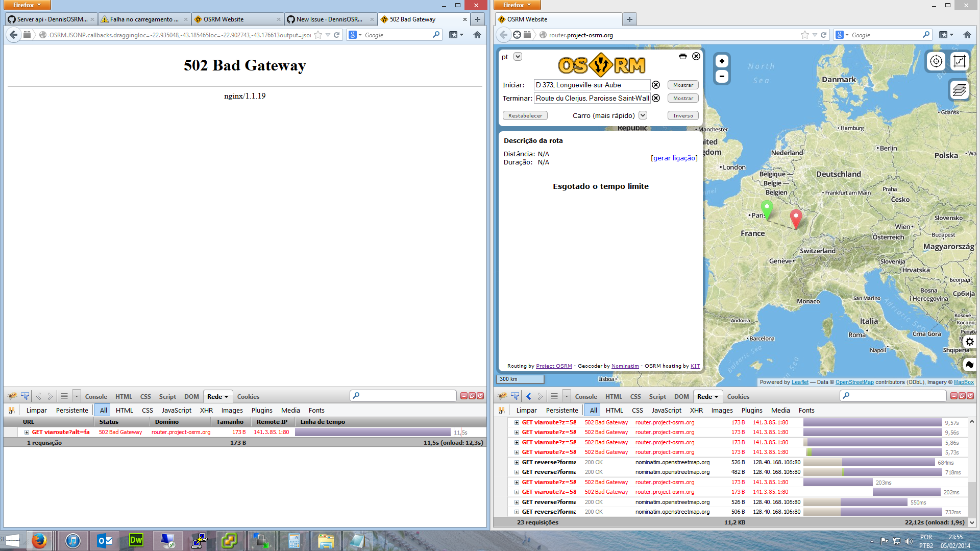Select Media filter in left Firebug Net panel
Screen dimensions: 980x551
[x=290, y=410]
